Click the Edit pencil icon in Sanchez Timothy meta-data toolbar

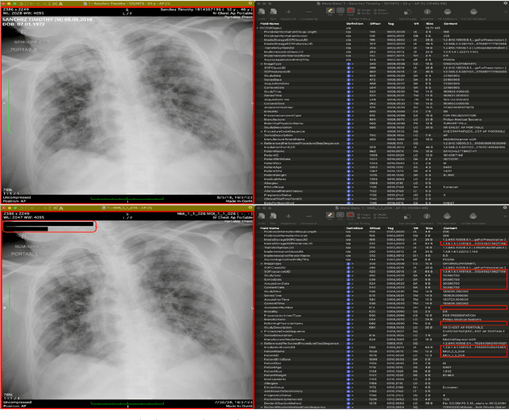pyautogui.click(x=328, y=11)
